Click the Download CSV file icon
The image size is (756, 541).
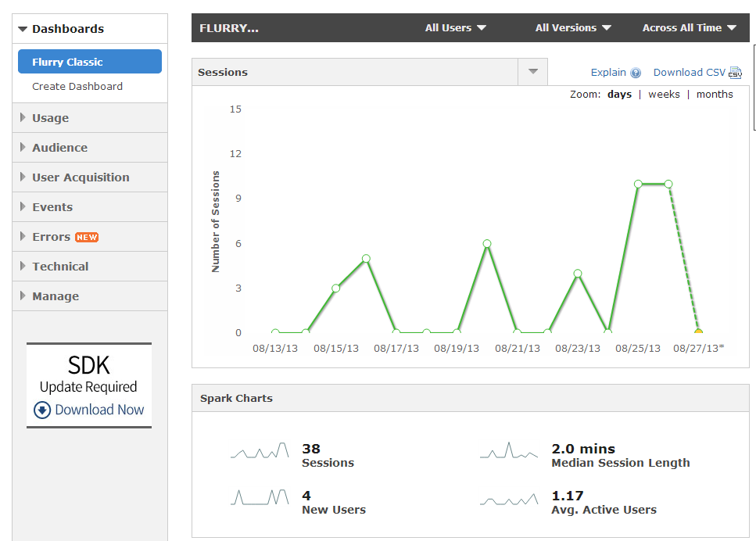click(735, 73)
